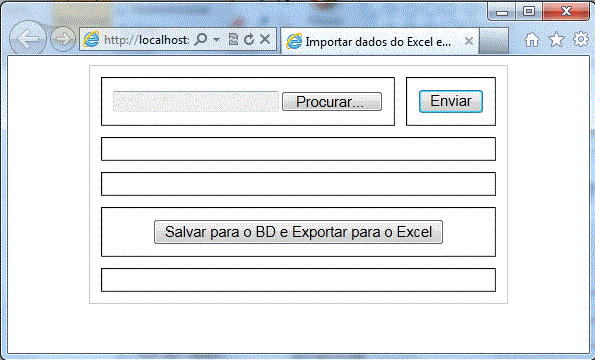Close the Internet Explorer window
595x360 pixels.
566,11
